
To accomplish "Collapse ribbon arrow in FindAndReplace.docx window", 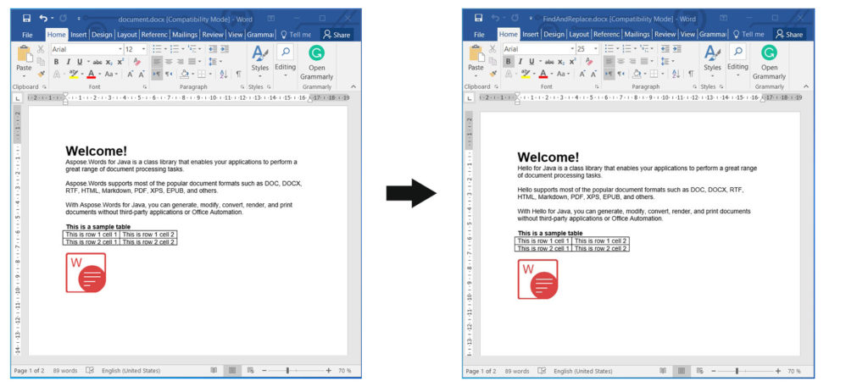I will click(804, 86).
